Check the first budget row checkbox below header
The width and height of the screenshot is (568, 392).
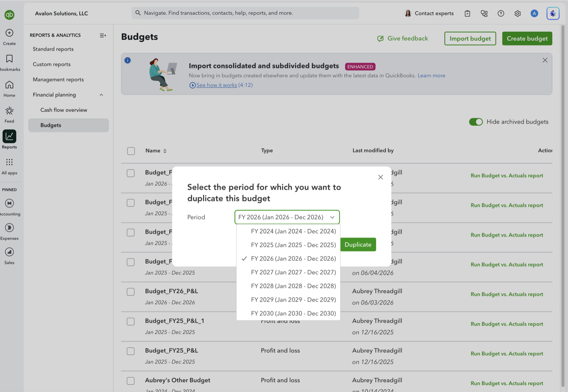click(131, 173)
